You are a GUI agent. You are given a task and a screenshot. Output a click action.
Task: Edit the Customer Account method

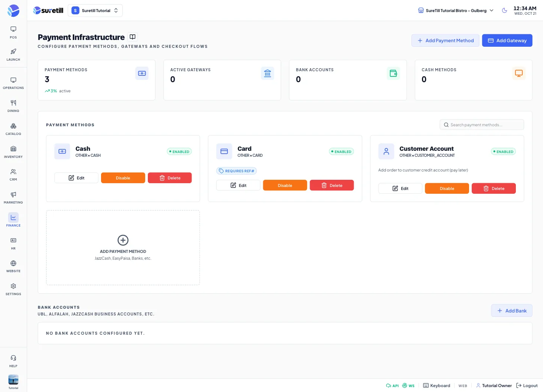(400, 188)
